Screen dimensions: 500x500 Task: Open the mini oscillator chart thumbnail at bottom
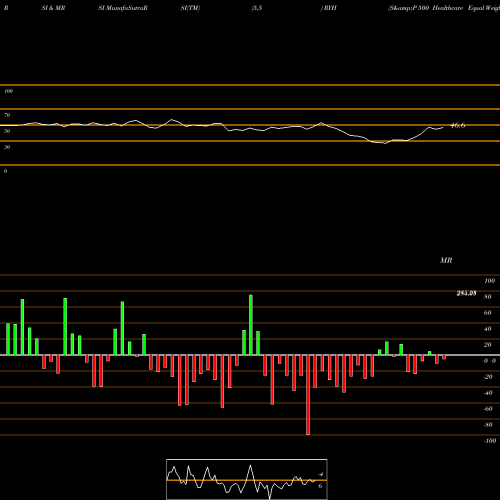[247, 479]
